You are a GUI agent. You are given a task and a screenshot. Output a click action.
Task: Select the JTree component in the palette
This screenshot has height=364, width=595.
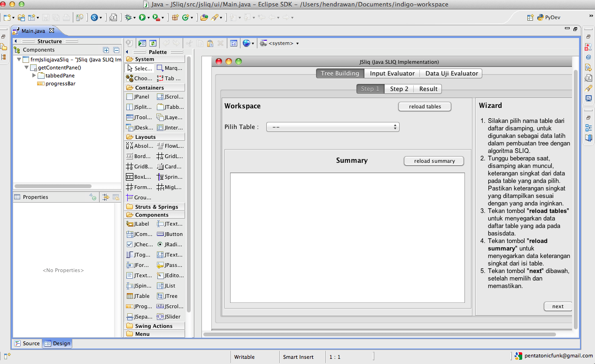pos(169,296)
